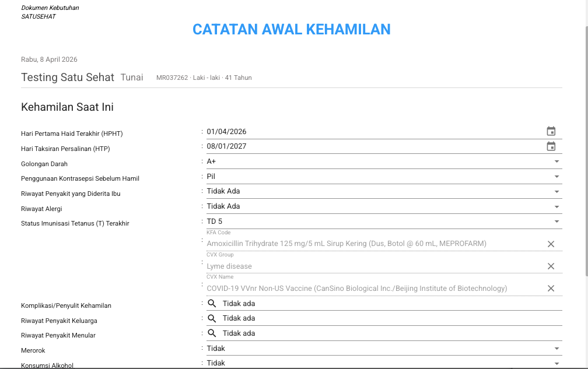The height and width of the screenshot is (369, 588).
Task: Clear the KFA Code field
Action: point(551,244)
